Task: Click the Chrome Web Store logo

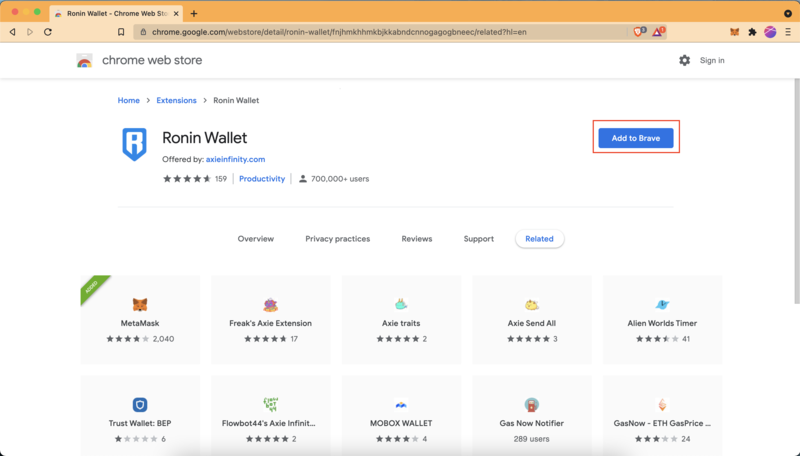Action: [84, 60]
